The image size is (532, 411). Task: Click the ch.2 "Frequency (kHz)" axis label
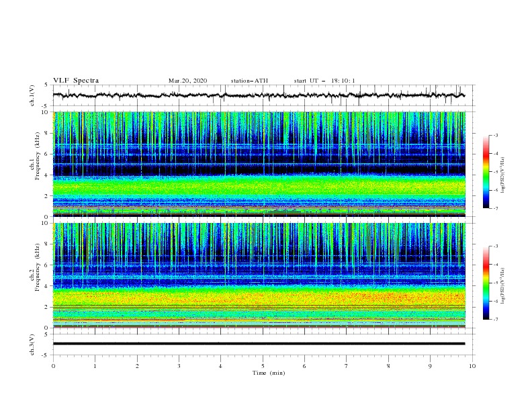pos(38,267)
